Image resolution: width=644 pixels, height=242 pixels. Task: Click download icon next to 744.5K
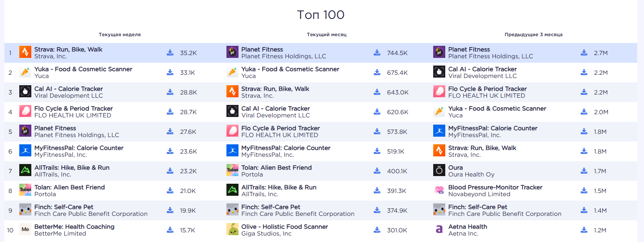click(x=377, y=53)
